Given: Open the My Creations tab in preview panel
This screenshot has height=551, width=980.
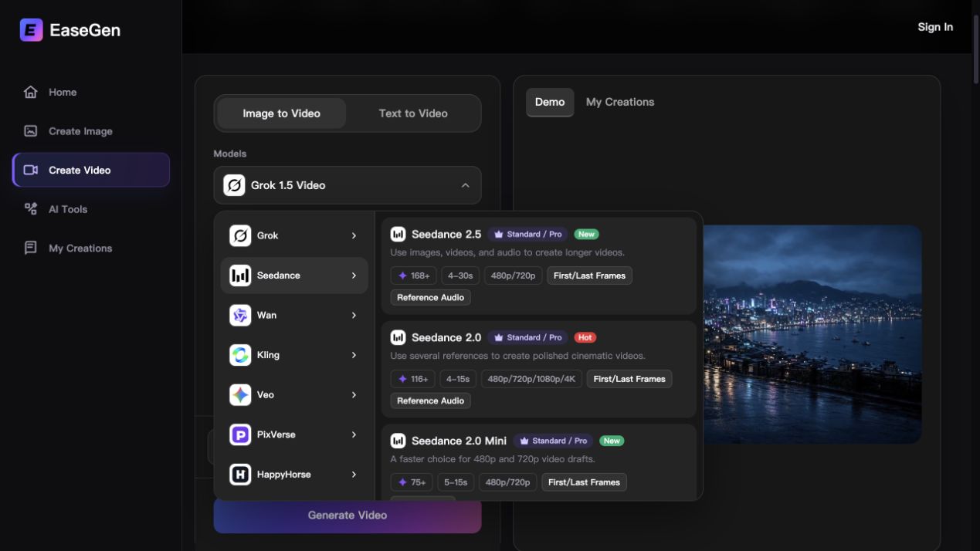Looking at the screenshot, I should 620,102.
